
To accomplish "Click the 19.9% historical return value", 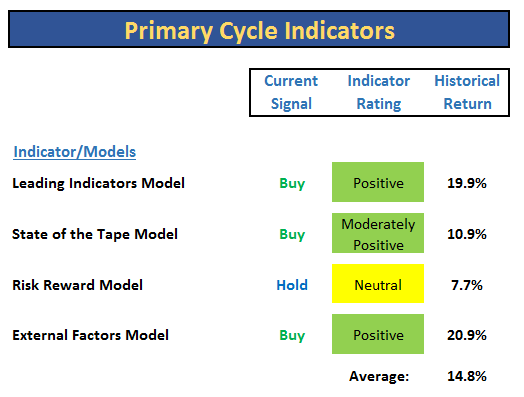I will point(467,183).
